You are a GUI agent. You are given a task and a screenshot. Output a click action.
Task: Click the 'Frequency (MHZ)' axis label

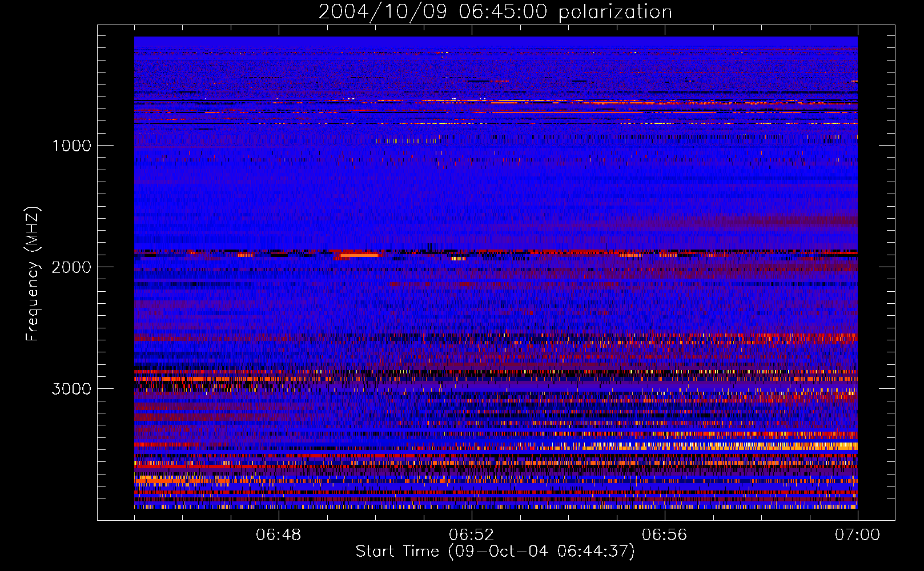(x=33, y=274)
